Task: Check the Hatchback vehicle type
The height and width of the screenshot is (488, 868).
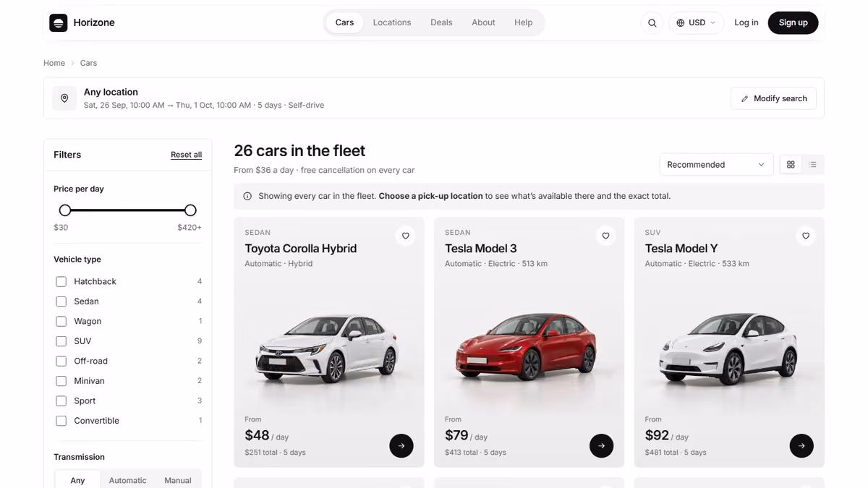Action: (61, 281)
